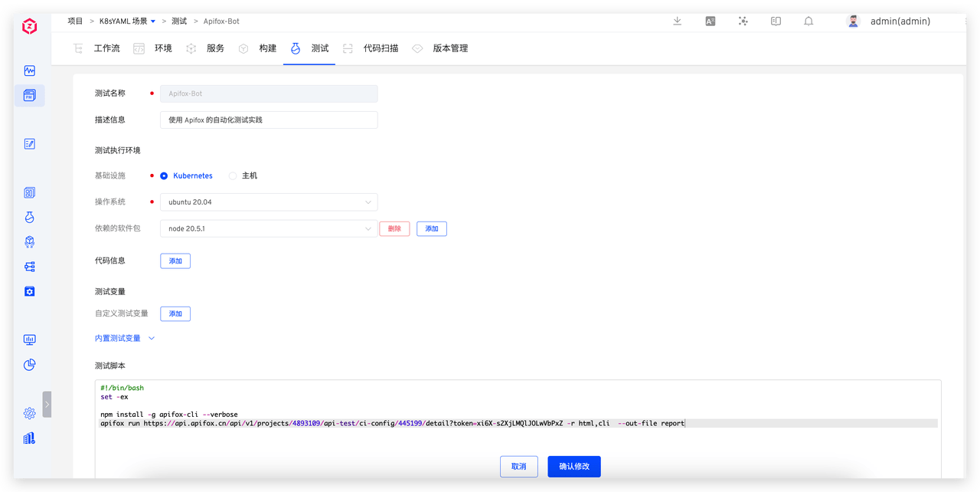
Task: Click the Zadig logo icon
Action: coord(29,27)
